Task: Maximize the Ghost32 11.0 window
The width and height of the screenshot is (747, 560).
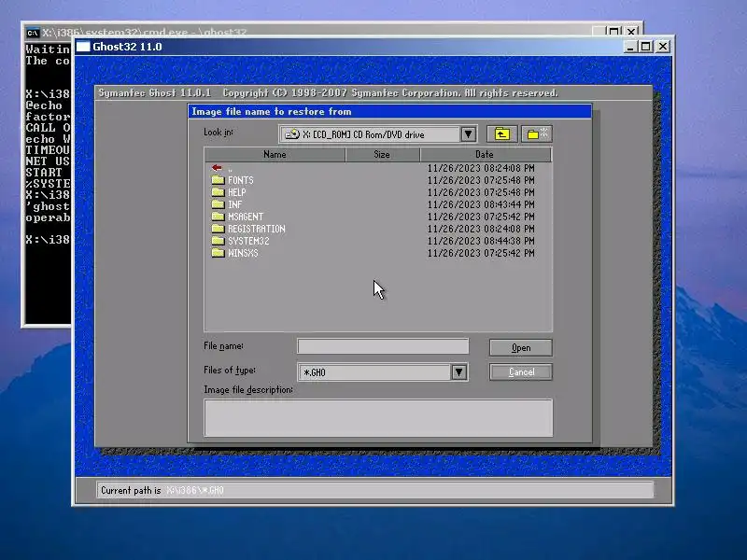Action: point(646,47)
